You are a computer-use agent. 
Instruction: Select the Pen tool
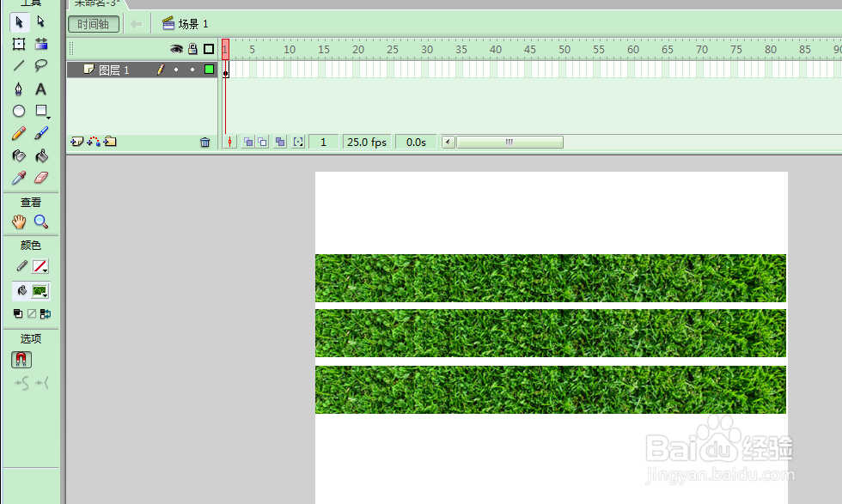click(19, 88)
